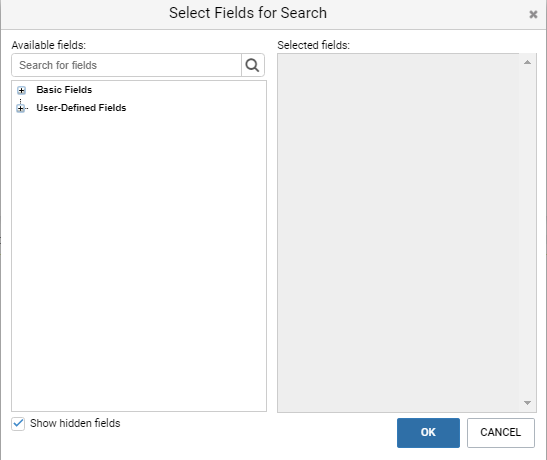Uncheck the Show hidden fields checkbox

click(x=18, y=424)
